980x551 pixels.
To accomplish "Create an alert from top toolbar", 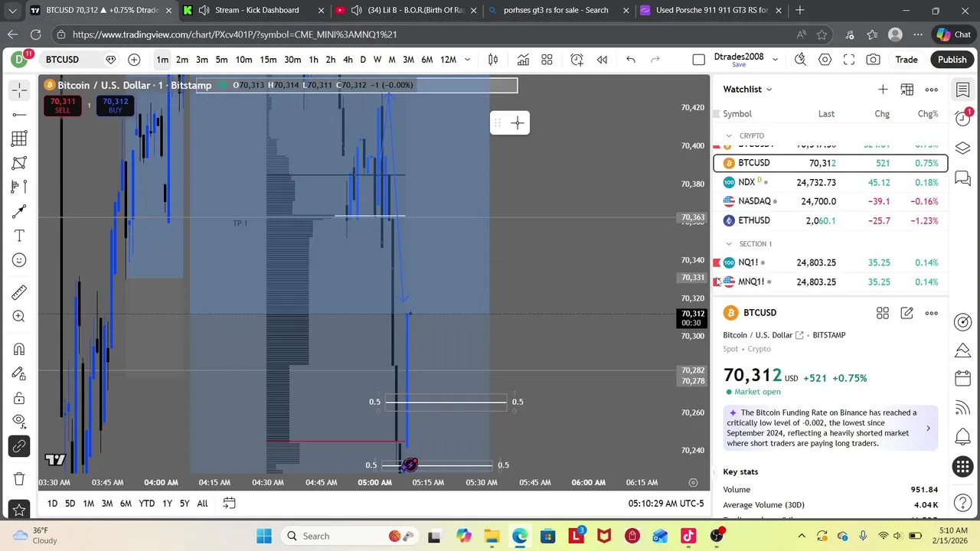I will pyautogui.click(x=577, y=60).
